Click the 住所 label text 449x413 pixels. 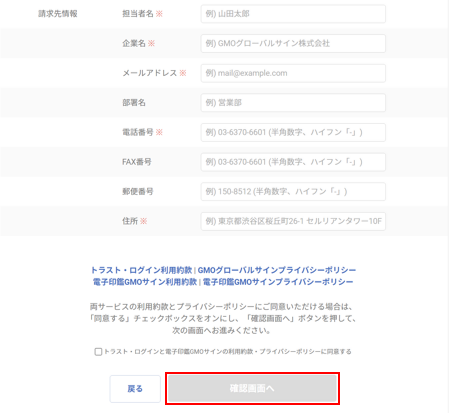(x=130, y=221)
